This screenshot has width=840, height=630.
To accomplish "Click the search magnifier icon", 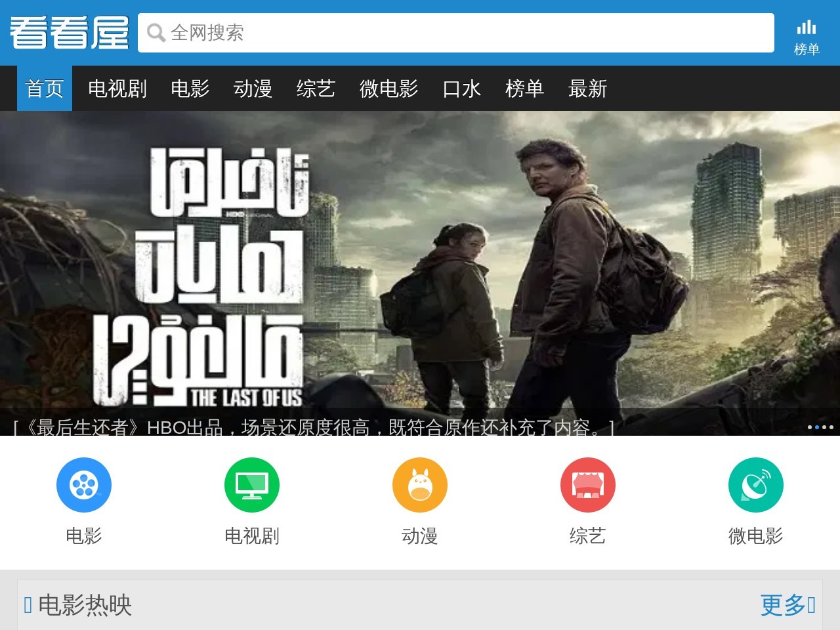I will click(156, 33).
